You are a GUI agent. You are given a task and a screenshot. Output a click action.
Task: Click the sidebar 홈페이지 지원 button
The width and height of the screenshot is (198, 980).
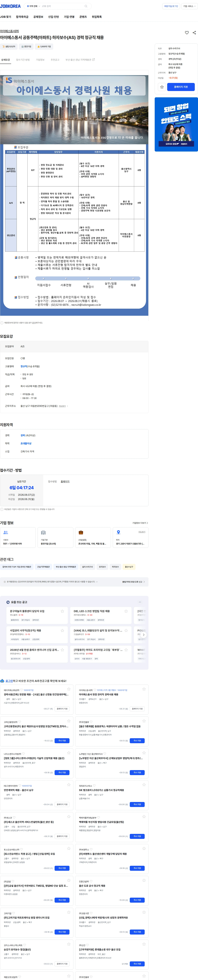point(181,87)
